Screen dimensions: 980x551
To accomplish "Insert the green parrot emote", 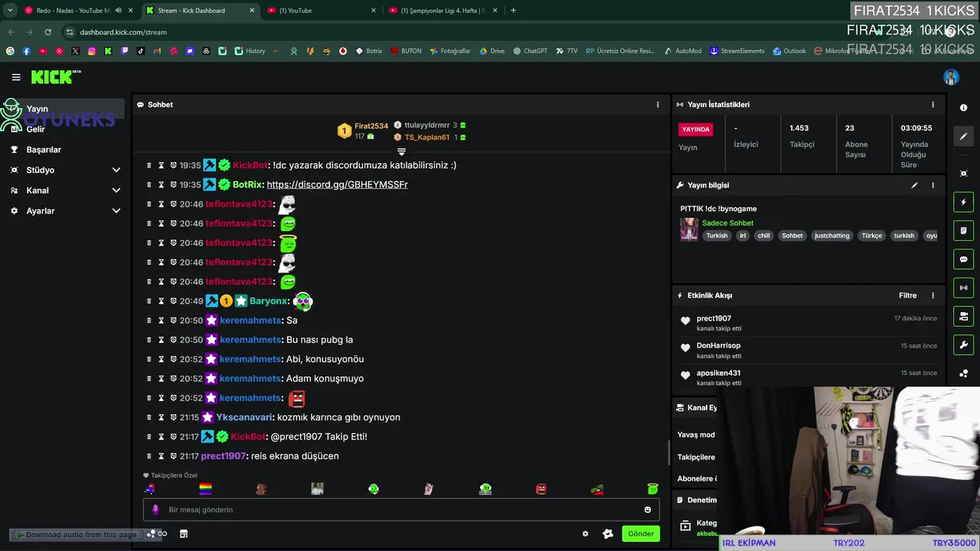I will click(374, 488).
